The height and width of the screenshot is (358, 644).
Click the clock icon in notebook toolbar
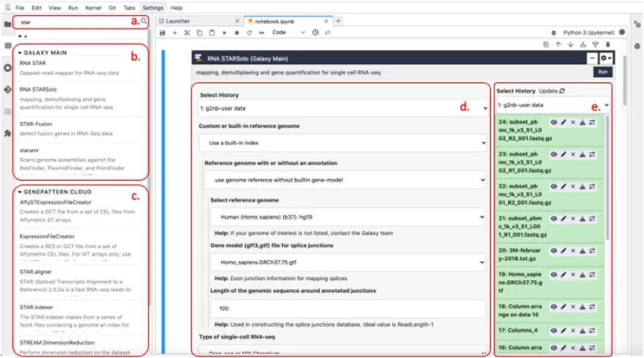(316, 33)
